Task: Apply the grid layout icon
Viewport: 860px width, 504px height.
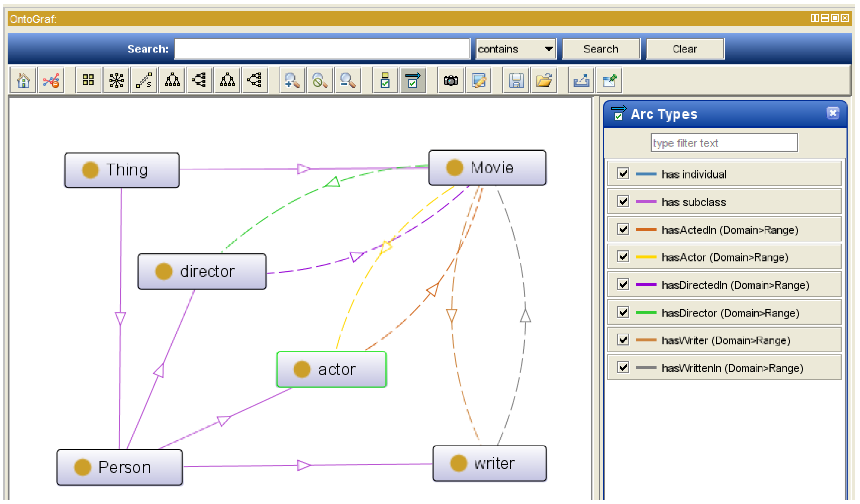Action: point(88,81)
